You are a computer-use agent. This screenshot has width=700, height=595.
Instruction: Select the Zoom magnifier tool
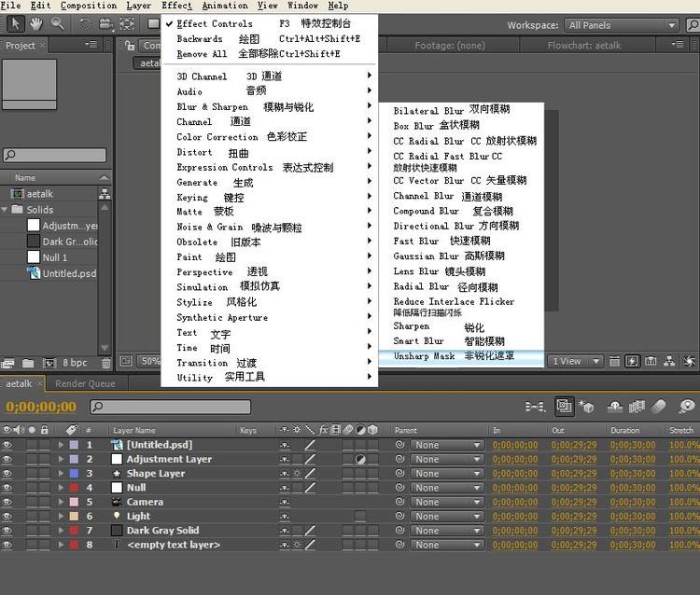[x=58, y=23]
